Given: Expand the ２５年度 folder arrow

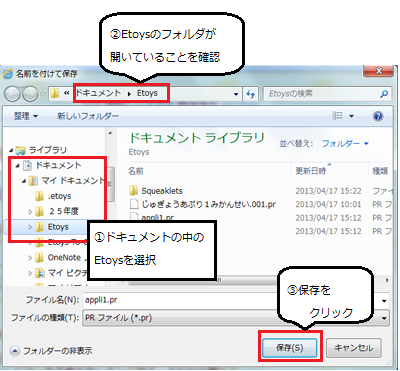Looking at the screenshot, I should (x=30, y=211).
